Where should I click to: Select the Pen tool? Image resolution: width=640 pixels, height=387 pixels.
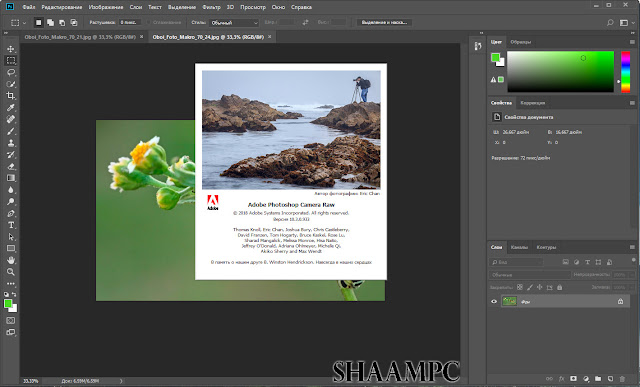(x=11, y=214)
